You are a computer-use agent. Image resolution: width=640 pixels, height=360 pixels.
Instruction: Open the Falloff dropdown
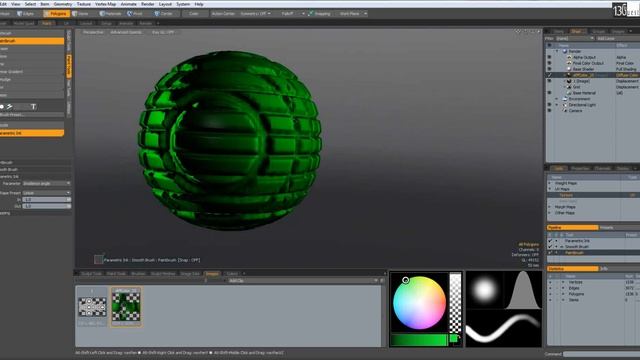point(292,13)
